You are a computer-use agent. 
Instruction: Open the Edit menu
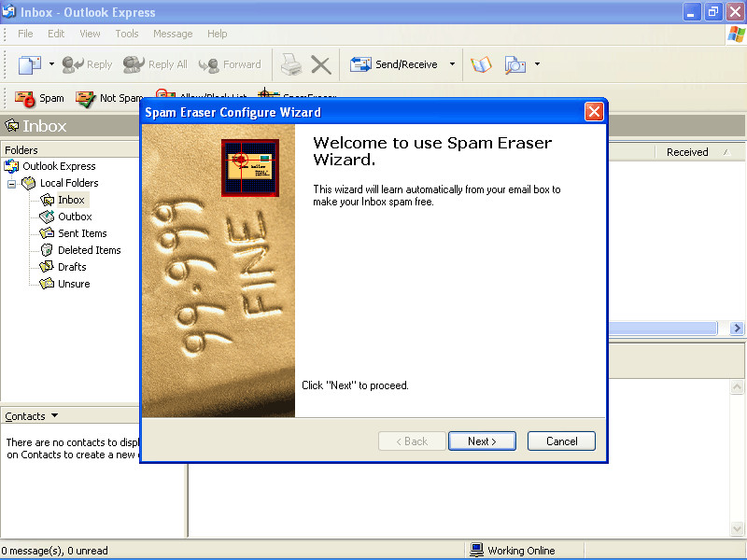tap(56, 34)
